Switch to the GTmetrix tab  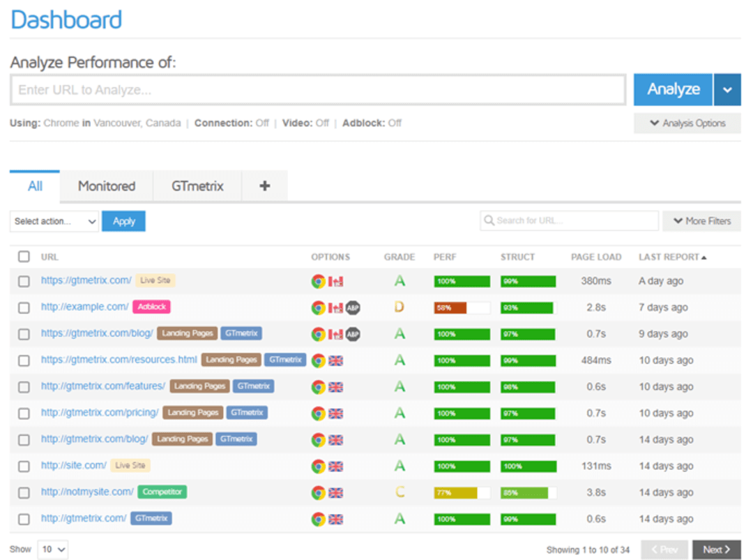click(197, 186)
